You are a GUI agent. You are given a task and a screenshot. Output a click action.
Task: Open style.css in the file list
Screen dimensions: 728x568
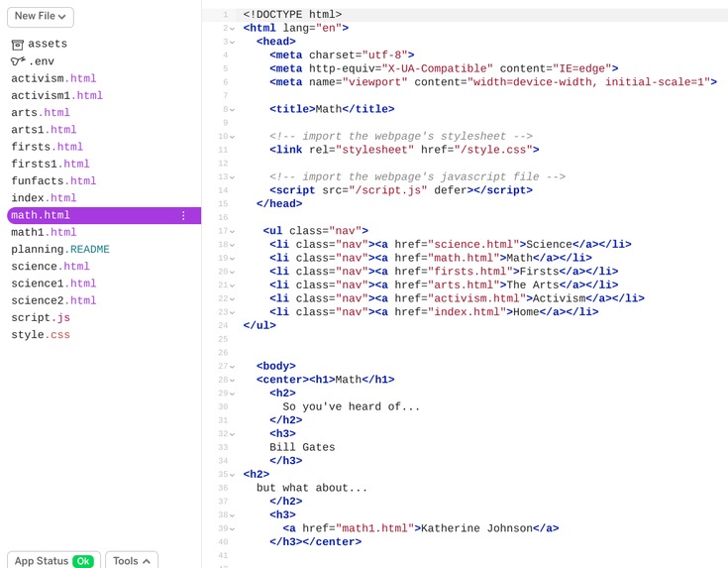41,335
